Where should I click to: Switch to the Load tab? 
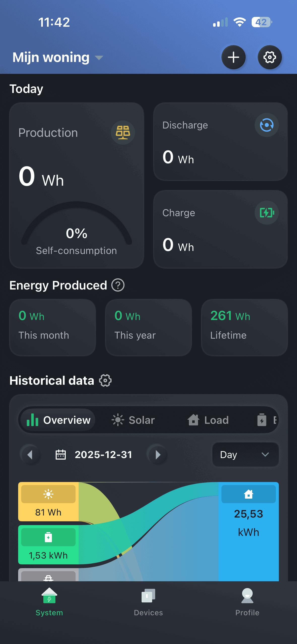(x=208, y=420)
